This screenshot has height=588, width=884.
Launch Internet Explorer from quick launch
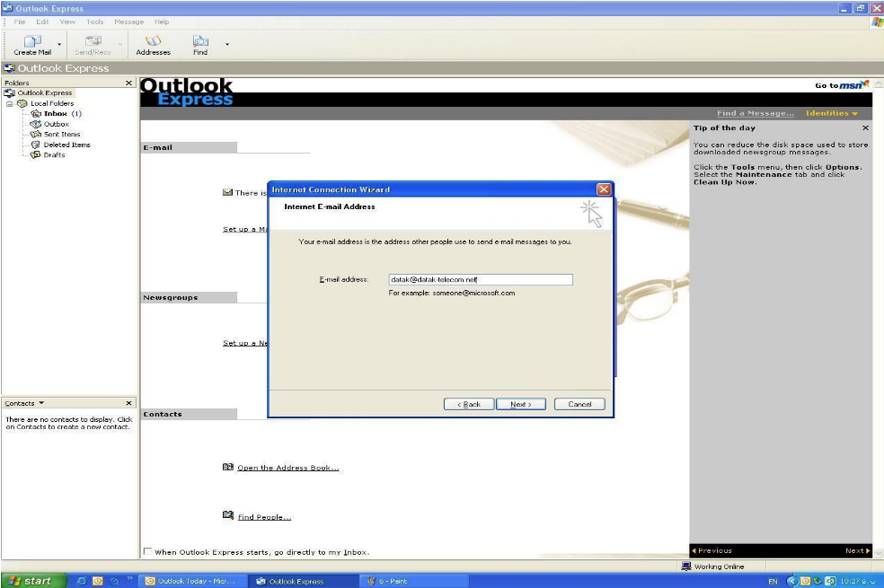[81, 581]
